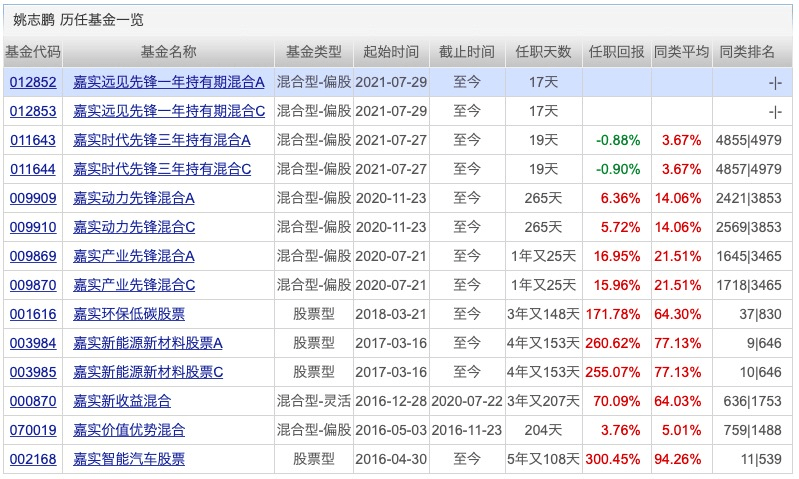This screenshot has width=799, height=479.
Task: Select start date 2018-03-21
Action: tap(391, 314)
